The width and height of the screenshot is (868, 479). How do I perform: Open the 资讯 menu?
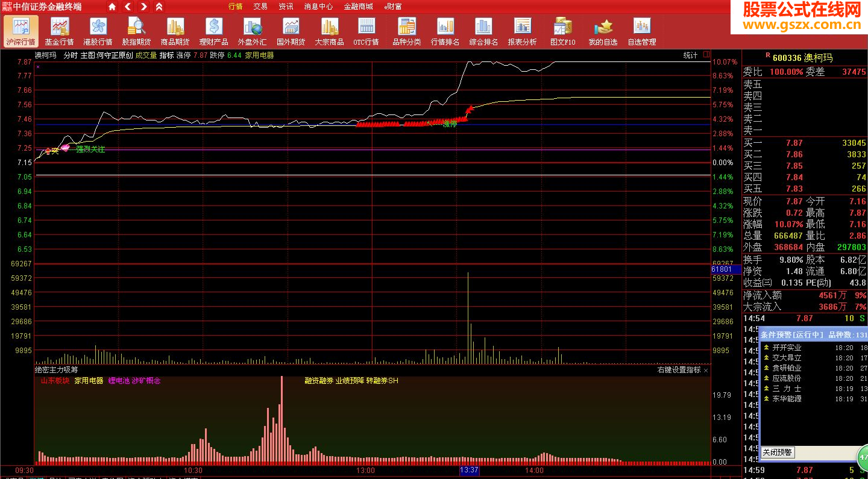click(286, 7)
